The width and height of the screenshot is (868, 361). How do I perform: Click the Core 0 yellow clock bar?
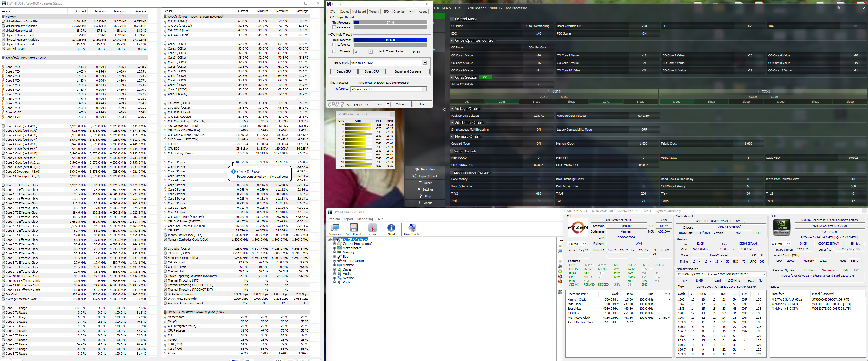(x=358, y=125)
